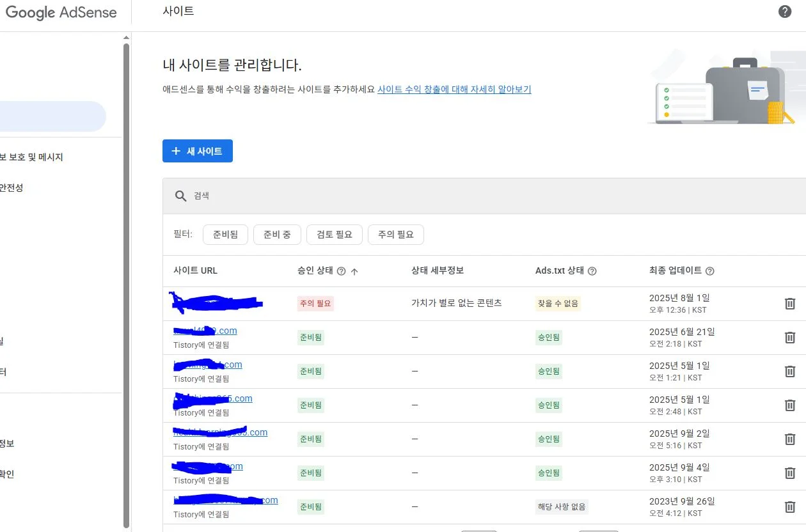Click the + 새 사이트 button
806x532 pixels.
click(x=198, y=151)
